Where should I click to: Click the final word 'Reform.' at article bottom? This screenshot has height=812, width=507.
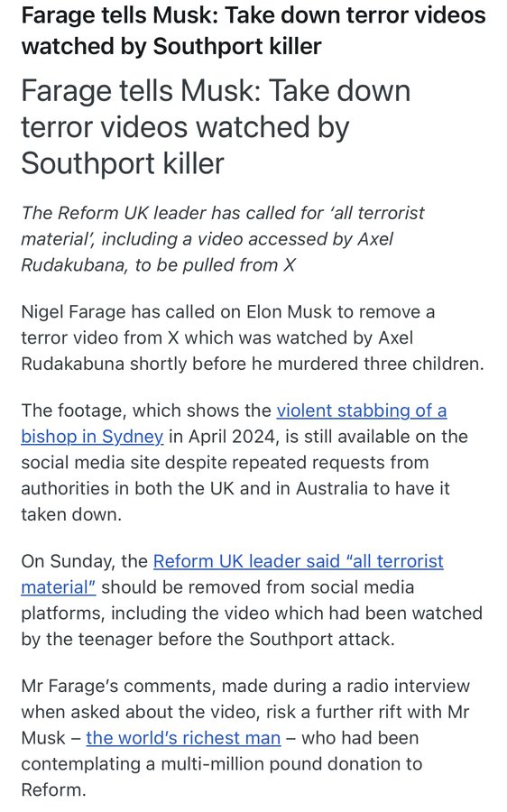point(53,790)
